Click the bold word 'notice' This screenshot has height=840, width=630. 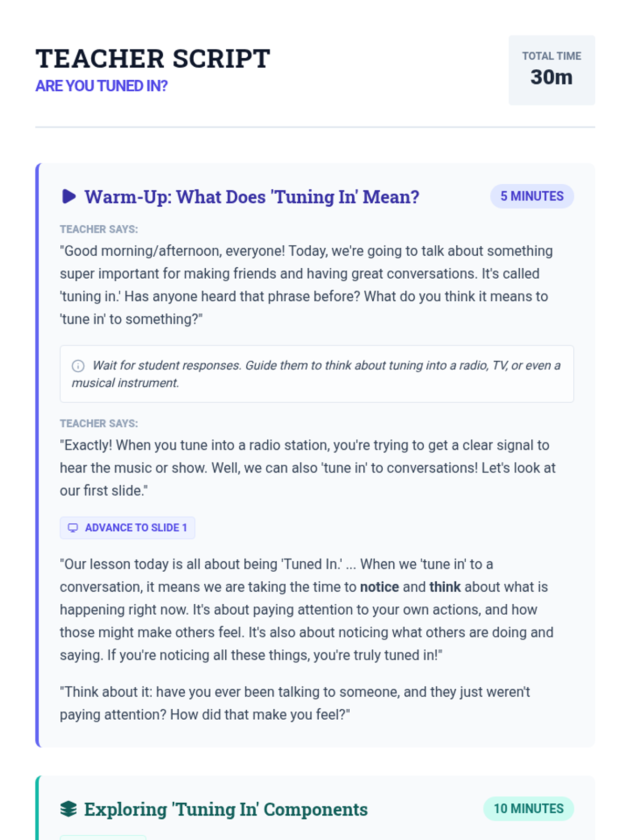pyautogui.click(x=379, y=587)
